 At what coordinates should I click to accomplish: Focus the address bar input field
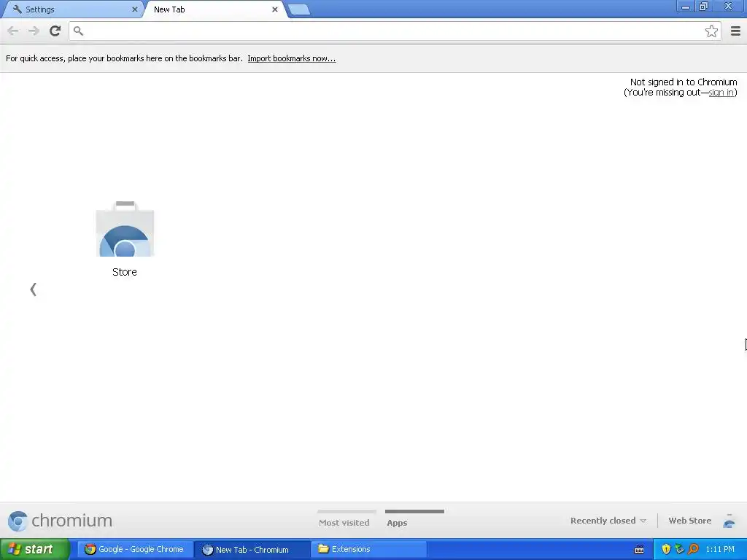click(x=393, y=31)
